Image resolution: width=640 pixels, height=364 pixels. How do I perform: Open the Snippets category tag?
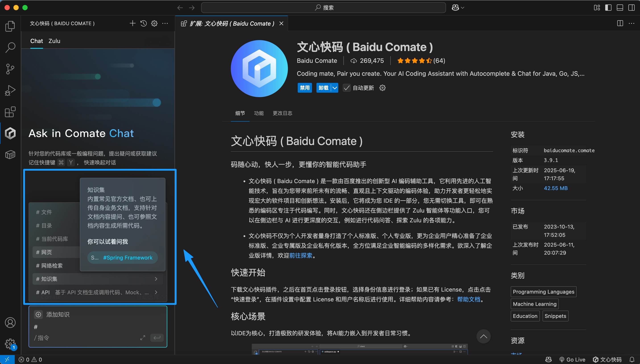[x=555, y=316]
